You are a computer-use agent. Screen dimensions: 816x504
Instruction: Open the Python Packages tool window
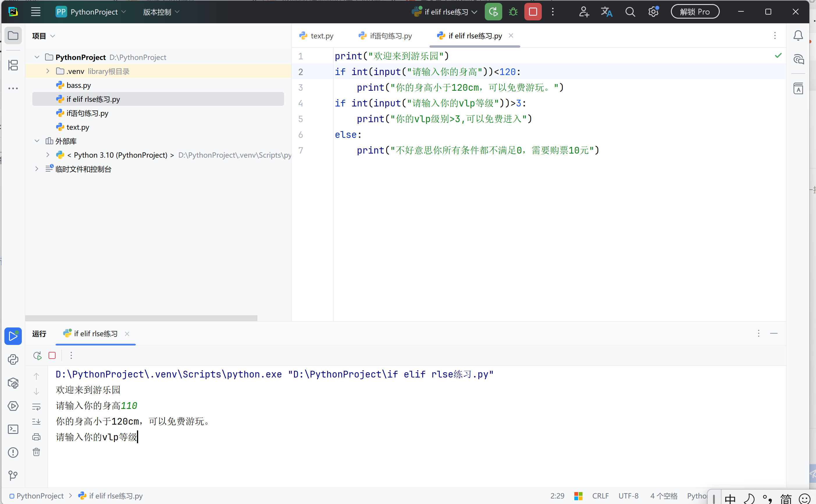coord(13,383)
